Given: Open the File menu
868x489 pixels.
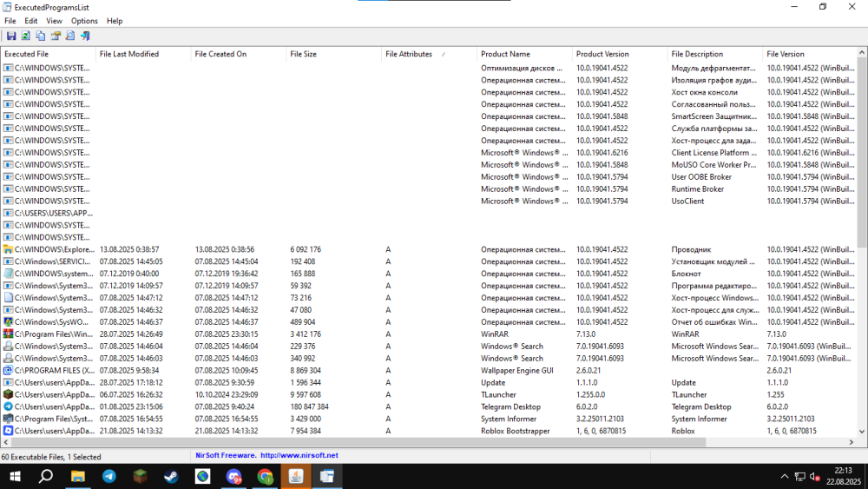Looking at the screenshot, I should [10, 21].
